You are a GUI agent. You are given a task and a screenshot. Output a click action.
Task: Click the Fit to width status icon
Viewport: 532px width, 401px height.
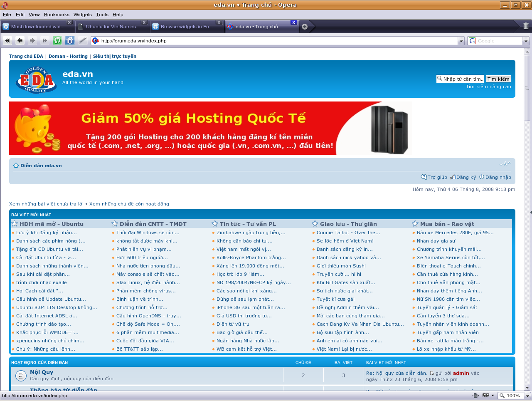(x=476, y=396)
